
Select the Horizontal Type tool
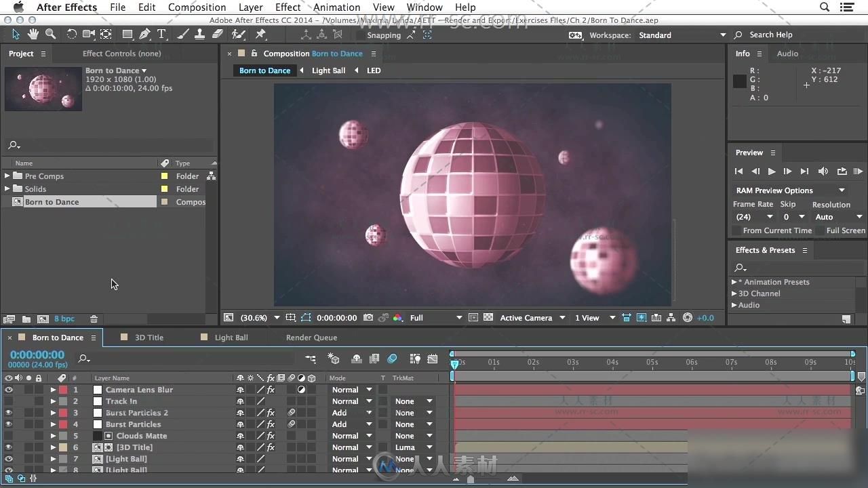coord(161,34)
